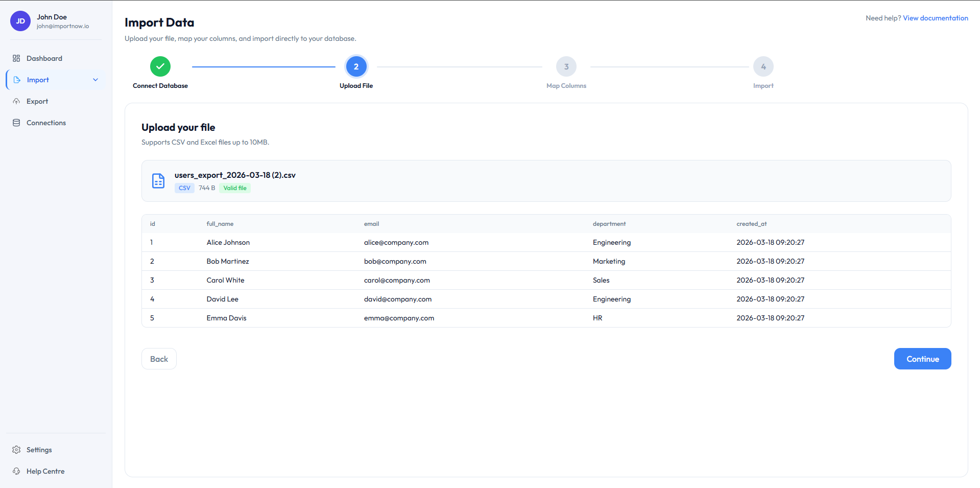Go to step 4 Import circle

[x=763, y=66]
